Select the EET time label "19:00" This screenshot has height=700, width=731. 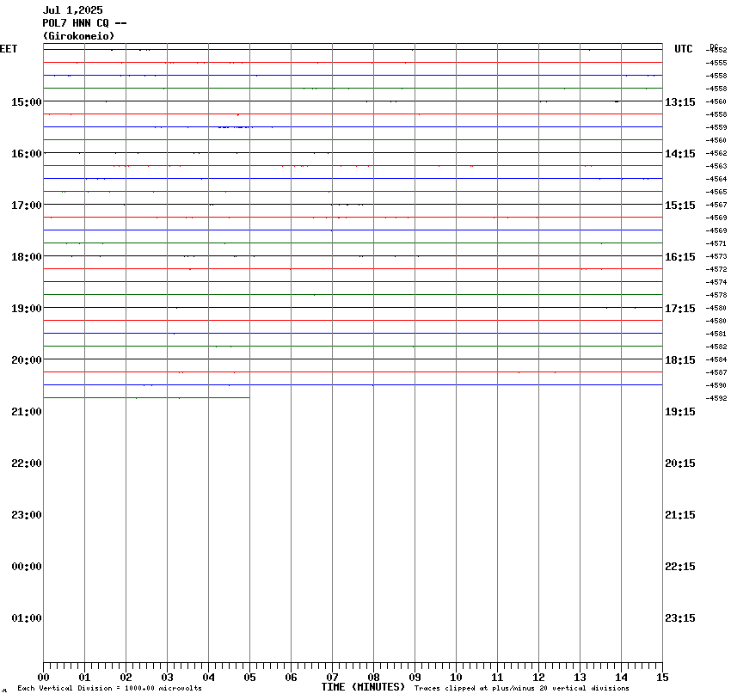(27, 309)
